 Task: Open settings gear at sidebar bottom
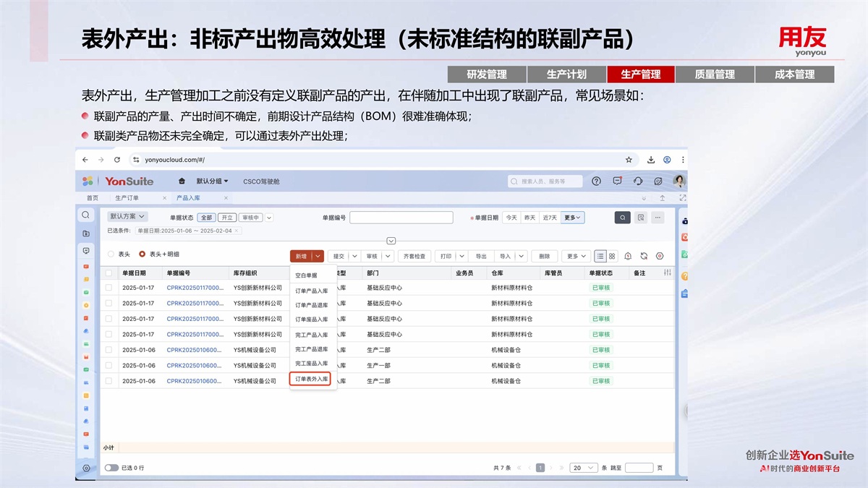point(86,468)
